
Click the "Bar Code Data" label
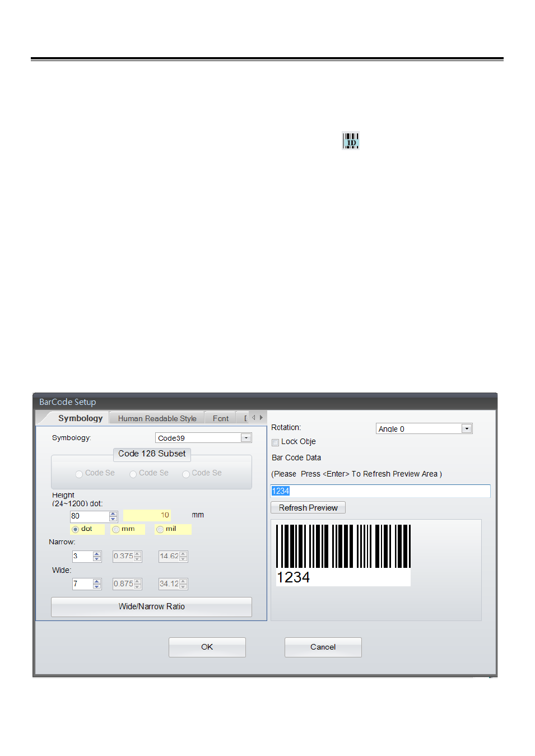(296, 458)
